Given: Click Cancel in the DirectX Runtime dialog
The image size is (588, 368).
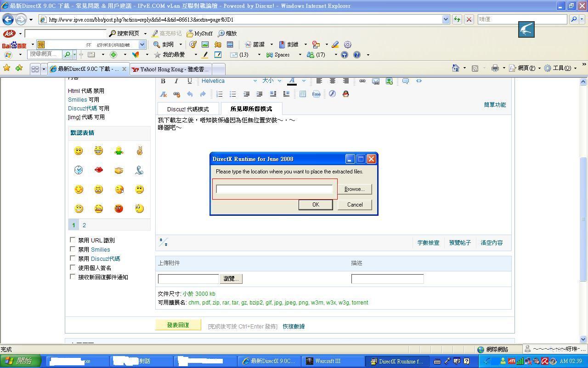Looking at the screenshot, I should [355, 205].
